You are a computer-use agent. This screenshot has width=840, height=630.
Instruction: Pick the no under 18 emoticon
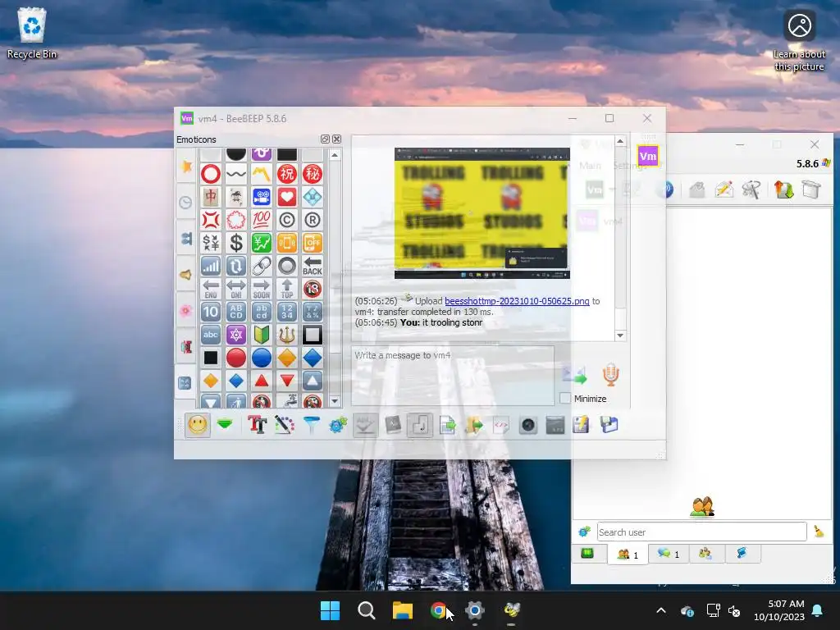[313, 289]
